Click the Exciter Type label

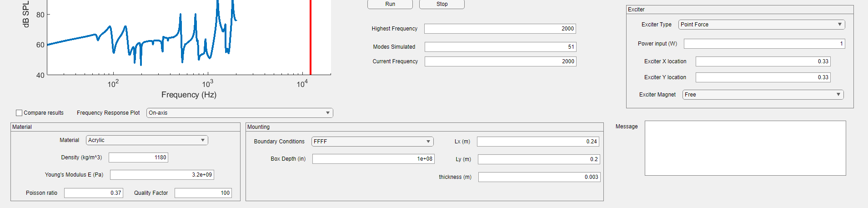tap(657, 25)
